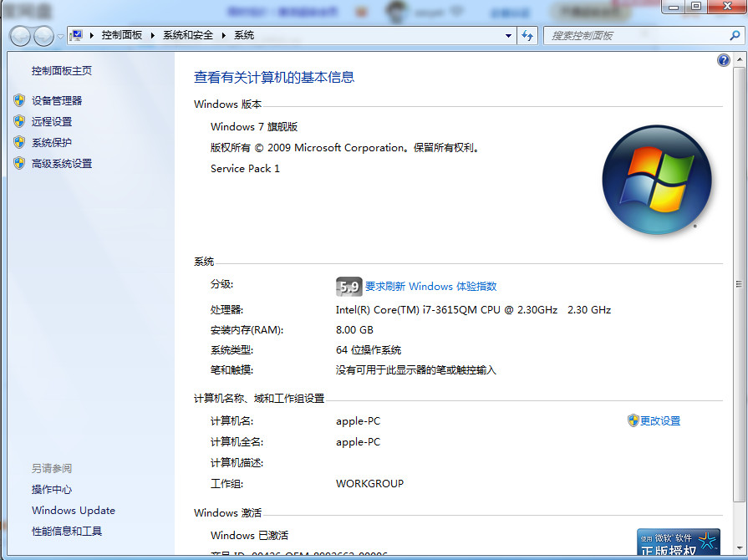Open 高级系统设置 in the sidebar
Viewport: 748px width, 560px height.
(x=62, y=164)
